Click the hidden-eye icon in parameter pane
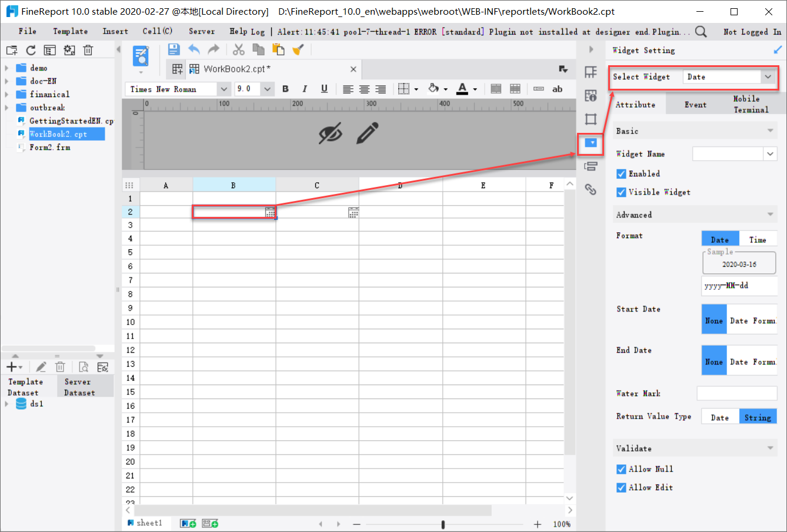This screenshot has width=787, height=532. tap(330, 134)
